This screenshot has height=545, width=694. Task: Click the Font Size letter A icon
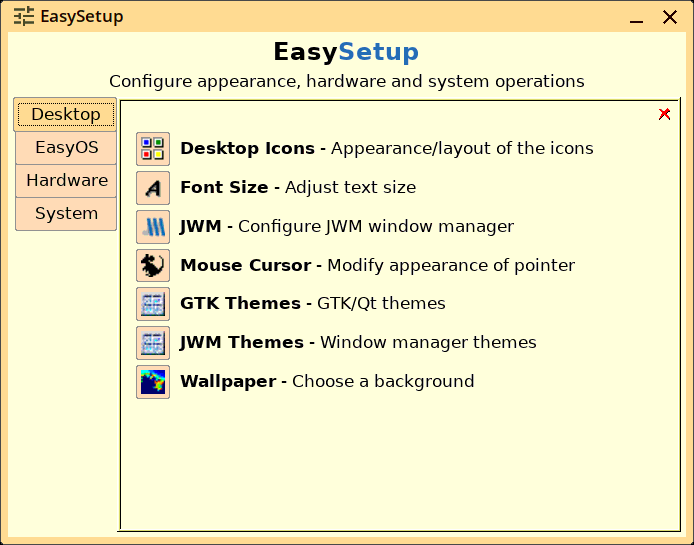click(x=153, y=188)
